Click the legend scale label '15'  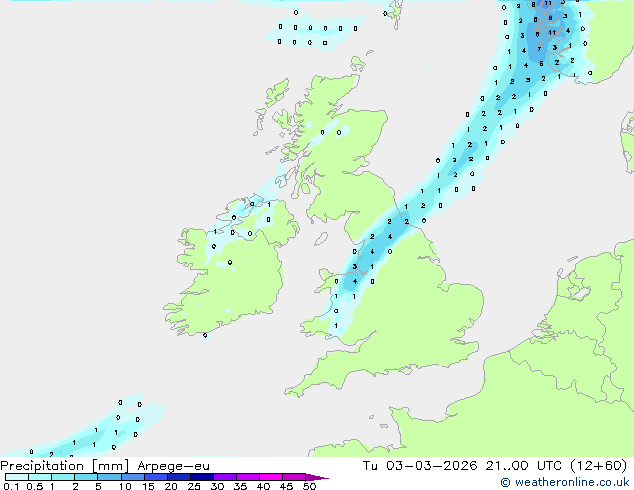pyautogui.click(x=148, y=486)
